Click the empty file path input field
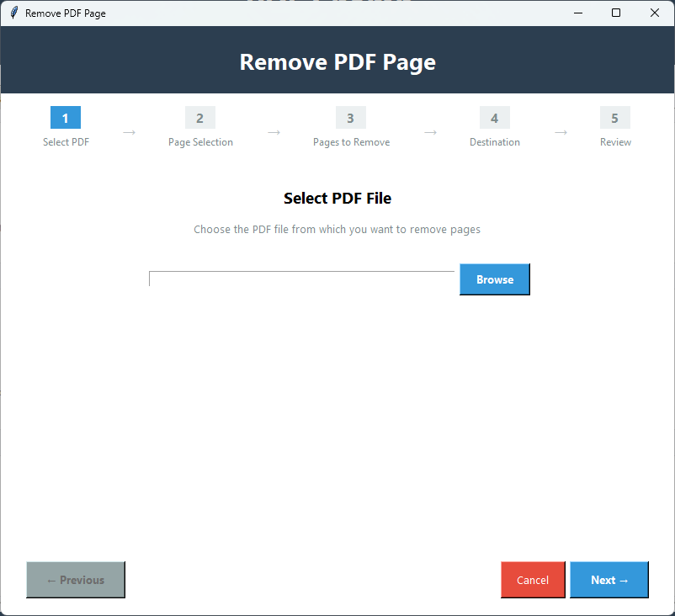 301,279
